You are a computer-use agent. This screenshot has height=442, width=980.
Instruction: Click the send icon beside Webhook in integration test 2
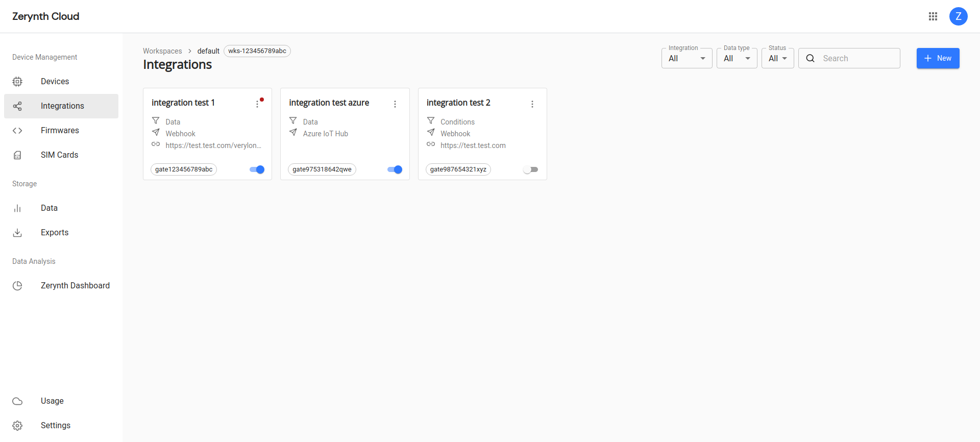[431, 132]
